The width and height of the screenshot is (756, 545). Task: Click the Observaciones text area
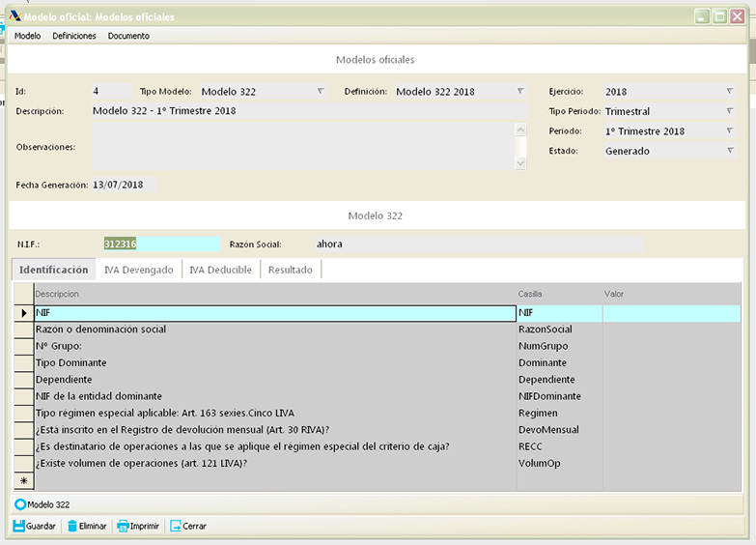[303, 146]
